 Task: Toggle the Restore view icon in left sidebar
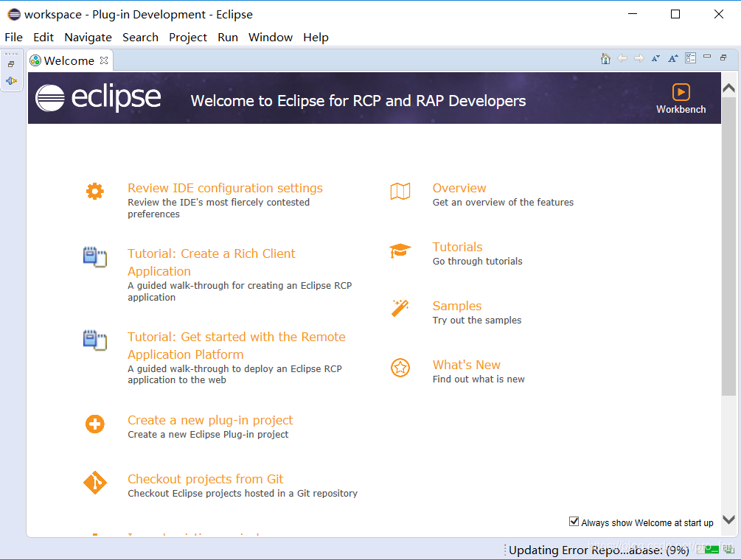(x=10, y=63)
